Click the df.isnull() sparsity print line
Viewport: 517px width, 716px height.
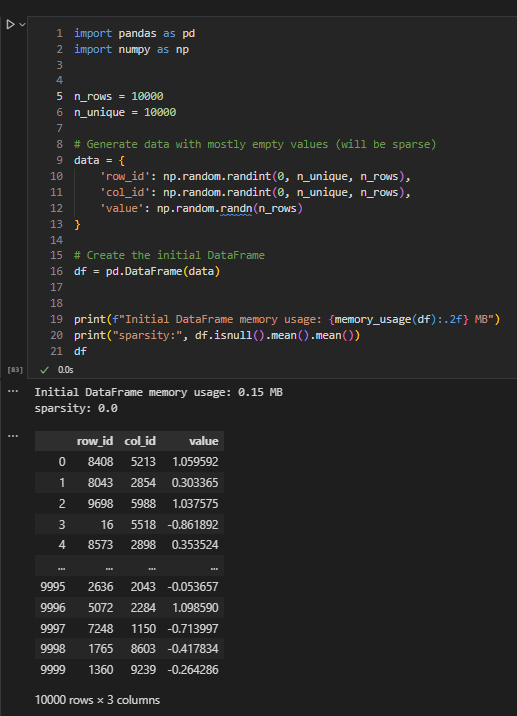click(x=216, y=335)
